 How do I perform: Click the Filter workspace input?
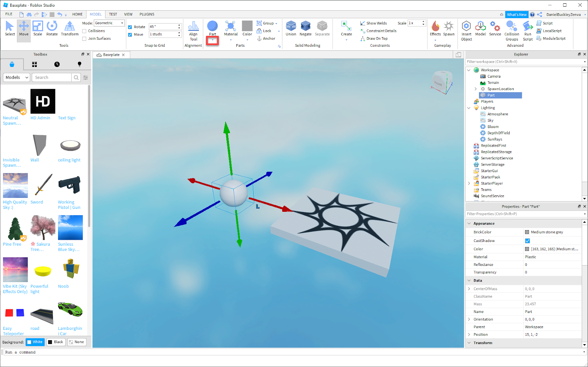(x=523, y=62)
